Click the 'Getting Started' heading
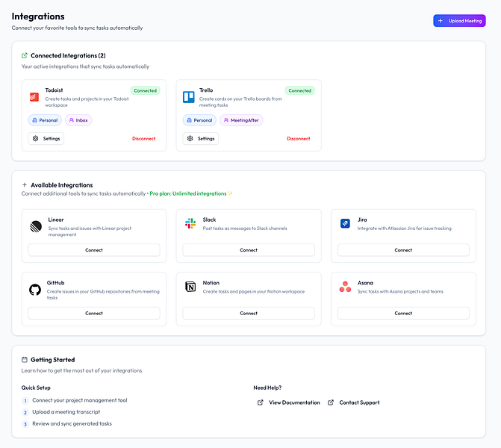This screenshot has width=501, height=448. [x=53, y=359]
